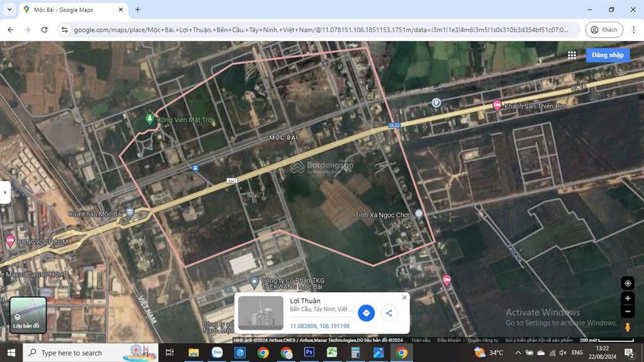Image resolution: width=644 pixels, height=362 pixels.
Task: Open the Google apps grid
Action: pyautogui.click(x=572, y=55)
